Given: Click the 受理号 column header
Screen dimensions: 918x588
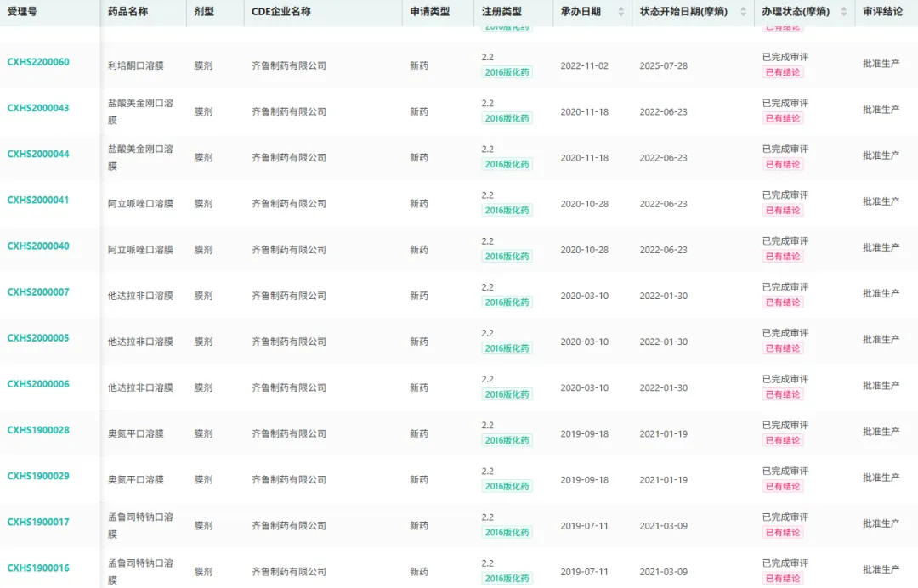Looking at the screenshot, I should (22, 12).
